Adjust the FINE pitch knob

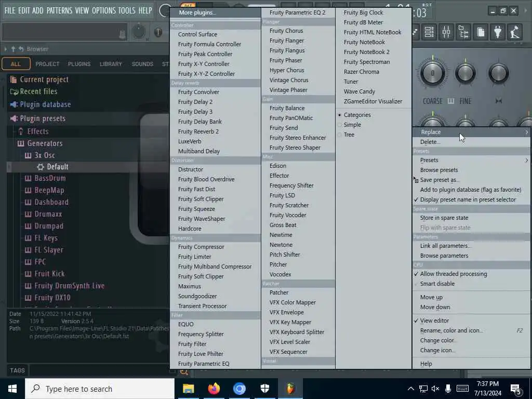(465, 73)
